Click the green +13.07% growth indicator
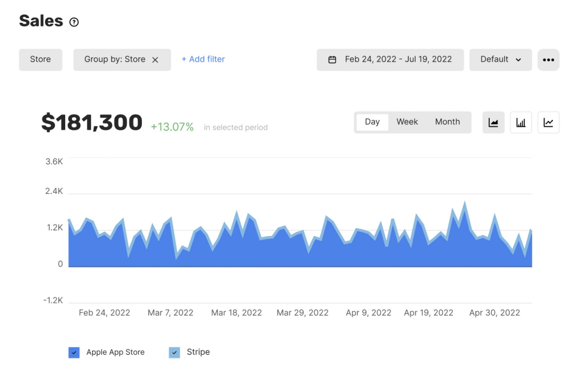 click(172, 125)
